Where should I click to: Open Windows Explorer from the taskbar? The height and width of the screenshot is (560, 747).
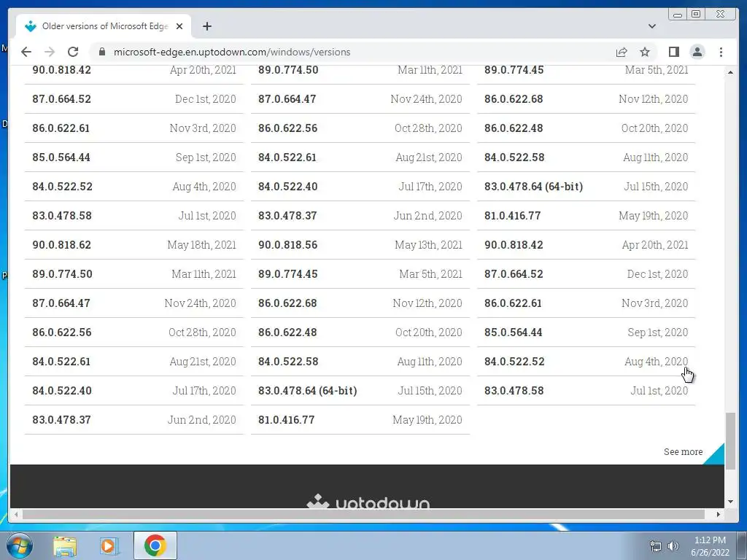pyautogui.click(x=65, y=546)
